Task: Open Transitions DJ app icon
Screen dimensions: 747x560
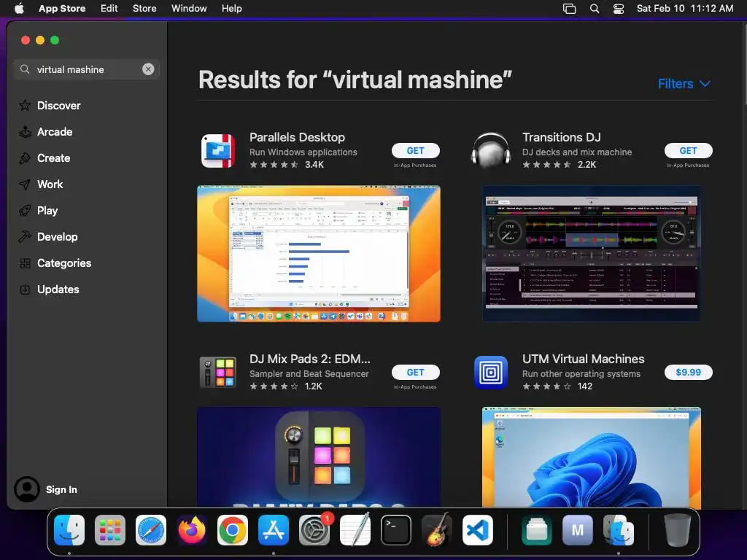Action: click(491, 150)
